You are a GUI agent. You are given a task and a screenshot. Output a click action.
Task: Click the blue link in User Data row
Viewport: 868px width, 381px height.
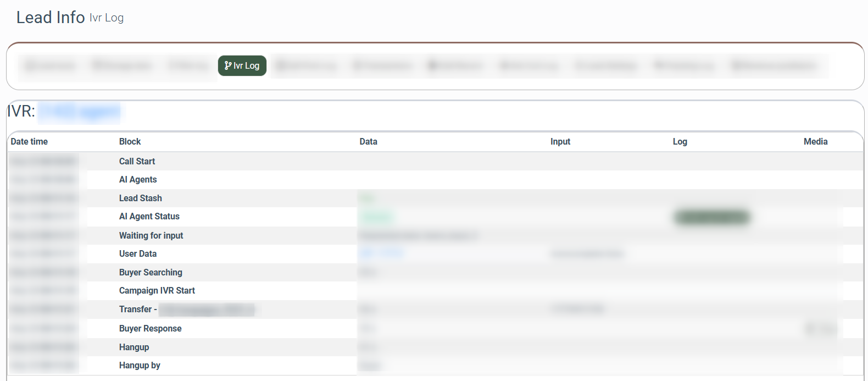click(x=382, y=253)
